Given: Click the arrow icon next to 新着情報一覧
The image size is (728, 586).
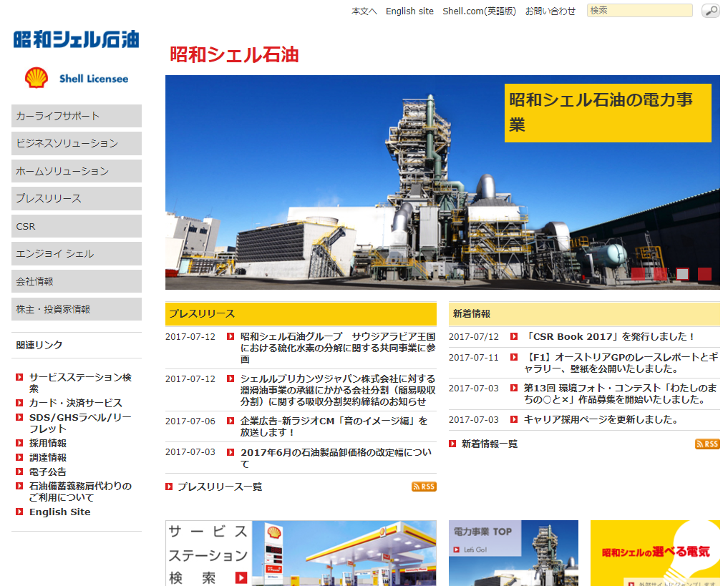Looking at the screenshot, I should 452,444.
